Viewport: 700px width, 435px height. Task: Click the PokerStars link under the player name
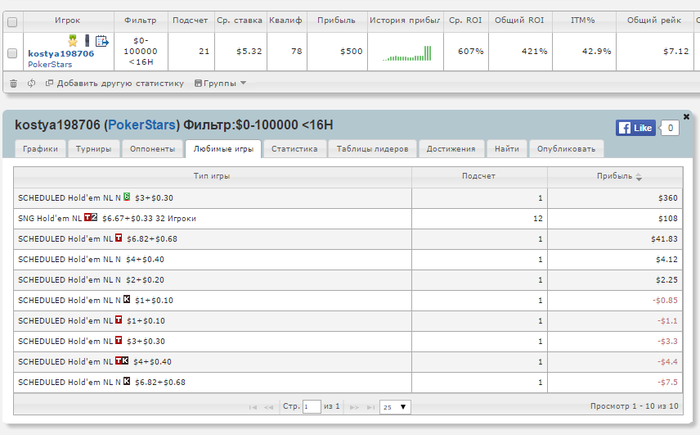click(x=50, y=64)
